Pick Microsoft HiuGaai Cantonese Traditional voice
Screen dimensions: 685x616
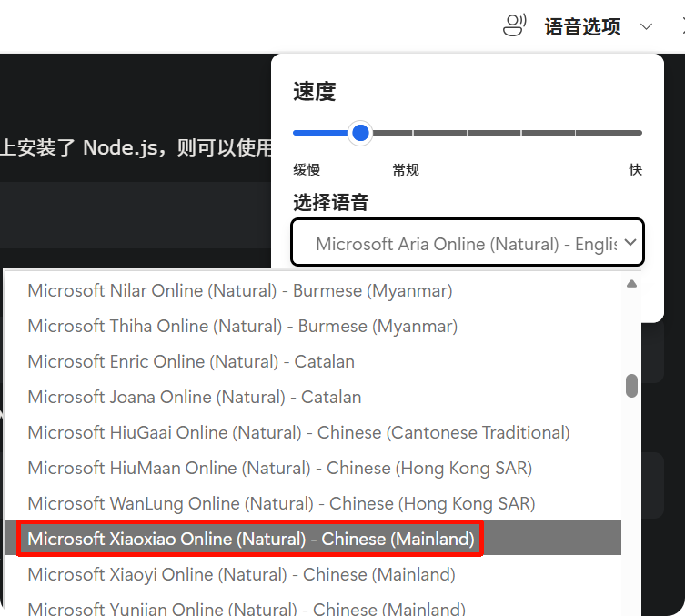tap(313, 432)
